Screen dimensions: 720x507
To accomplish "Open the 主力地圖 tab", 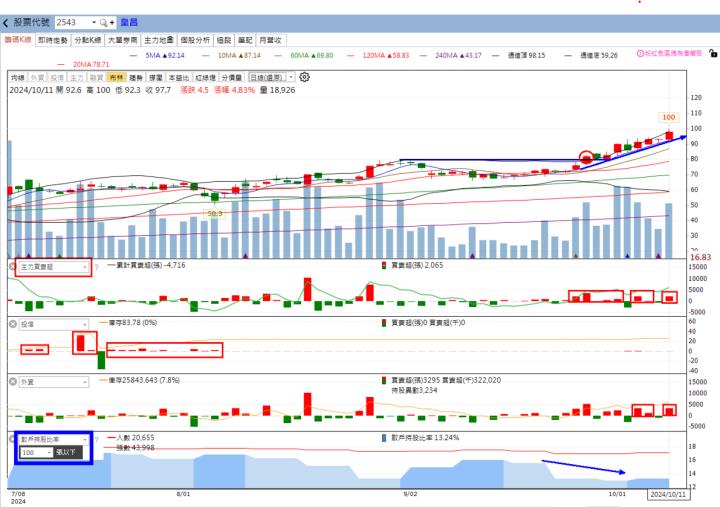I will click(x=159, y=40).
